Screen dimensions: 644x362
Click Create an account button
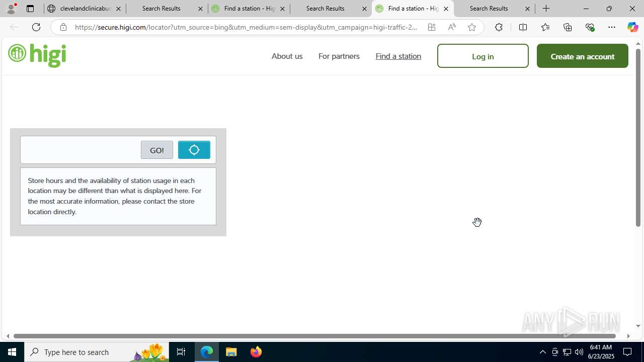coord(583,56)
